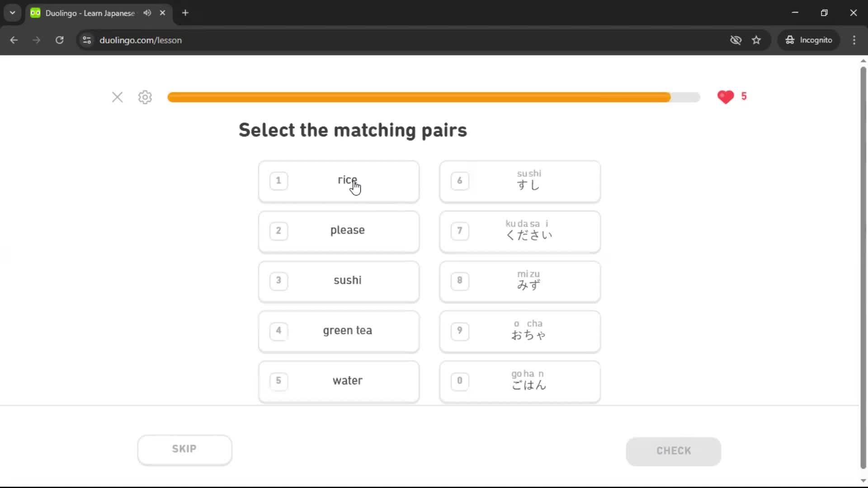Close the lesson with the X icon
This screenshot has width=868, height=488.
117,97
